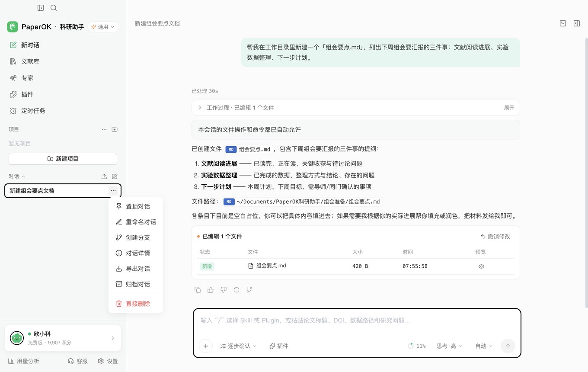Screen dimensions: 588x372
Task: Click the message input field
Action: [x=357, y=321]
